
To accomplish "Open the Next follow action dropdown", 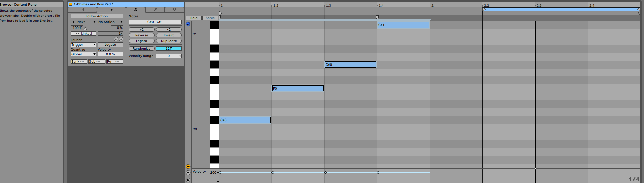I will (x=83, y=22).
